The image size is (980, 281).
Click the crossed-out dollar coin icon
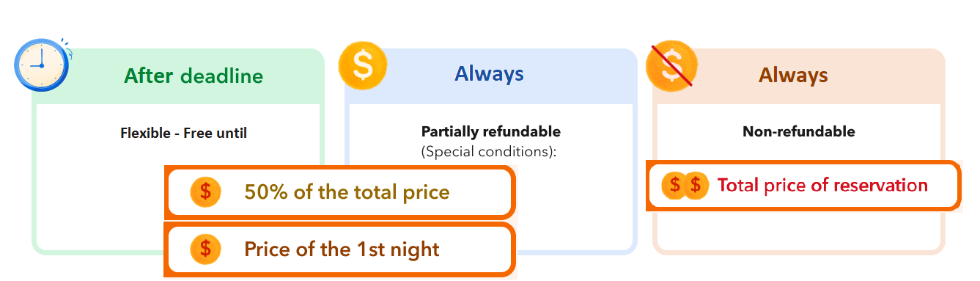pos(671,65)
